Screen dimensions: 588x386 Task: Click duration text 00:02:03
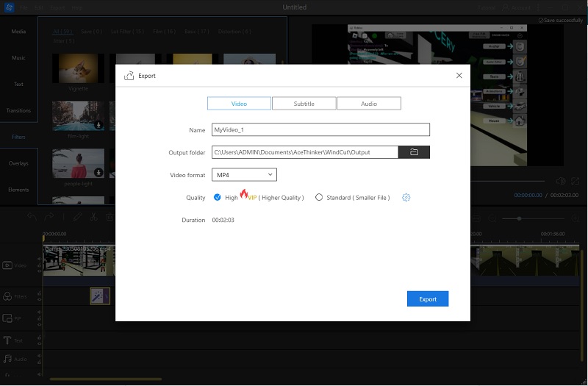[x=223, y=220]
